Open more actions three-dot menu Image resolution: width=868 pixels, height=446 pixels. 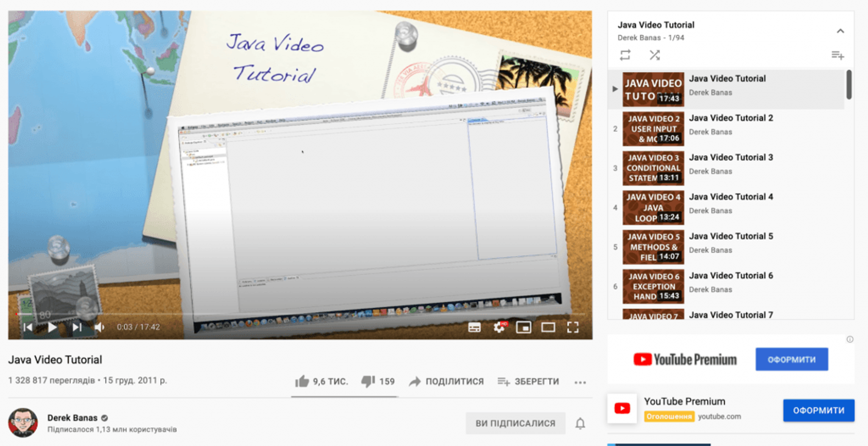580,382
